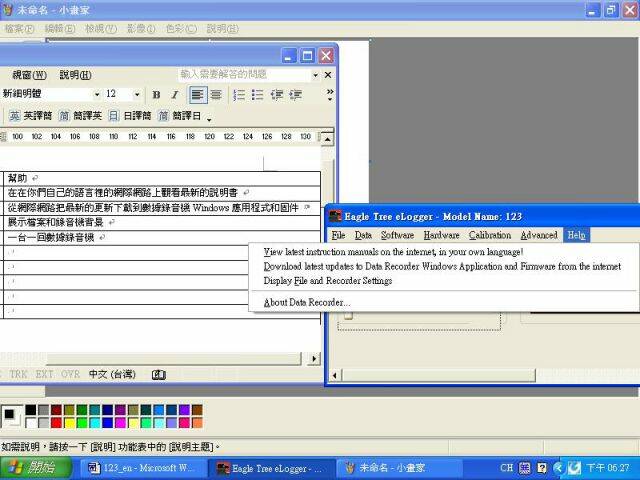
Task: Choose Download latest updates to Data Recorder
Action: [442, 266]
